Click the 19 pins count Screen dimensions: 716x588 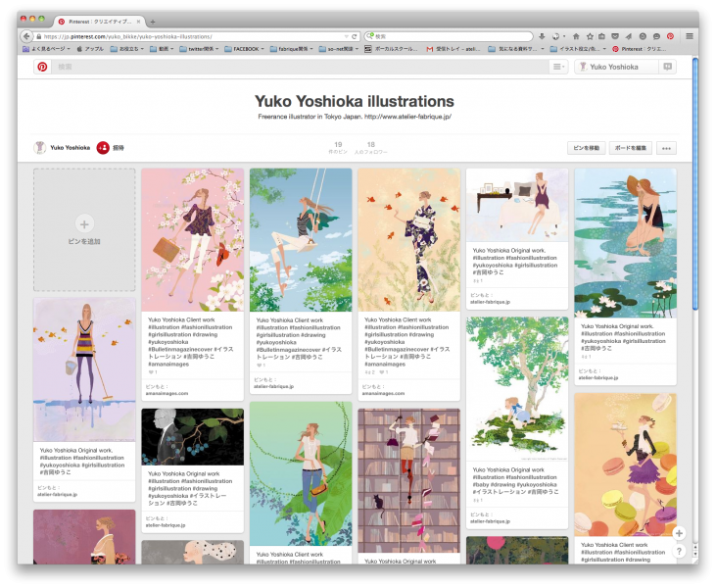coord(338,147)
